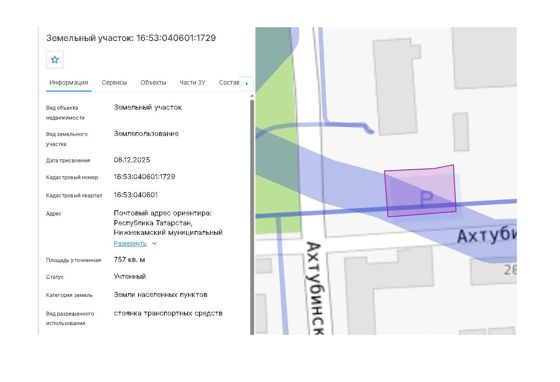Switch to the Сервисы tab
The width and height of the screenshot is (560, 382).
point(114,82)
